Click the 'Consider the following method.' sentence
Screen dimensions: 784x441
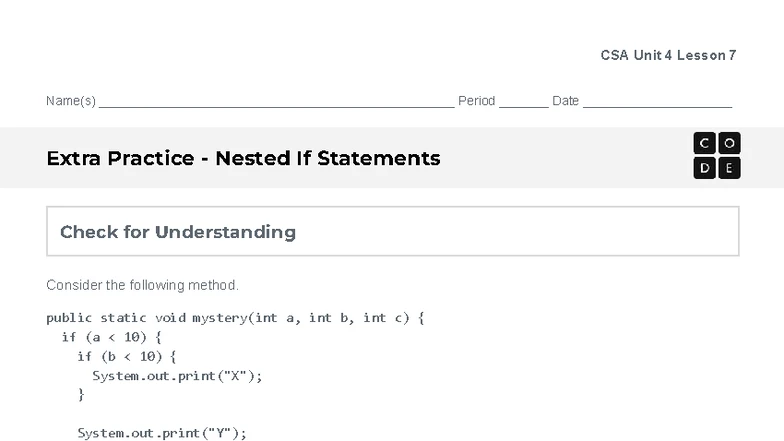(142, 285)
